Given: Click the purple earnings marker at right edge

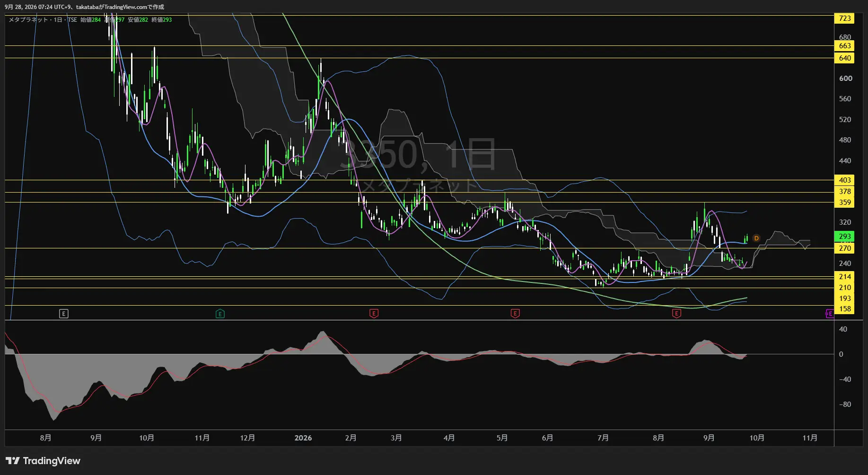Looking at the screenshot, I should click(x=829, y=313).
